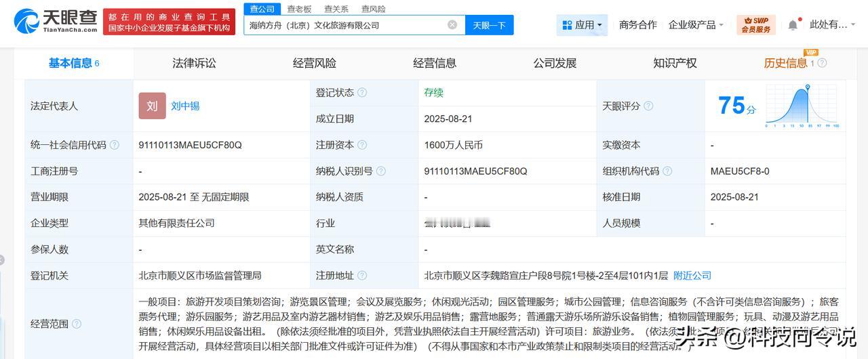Image resolution: width=868 pixels, height=359 pixels.
Task: Click the help icon next to 天眼评分
Action: (648, 106)
